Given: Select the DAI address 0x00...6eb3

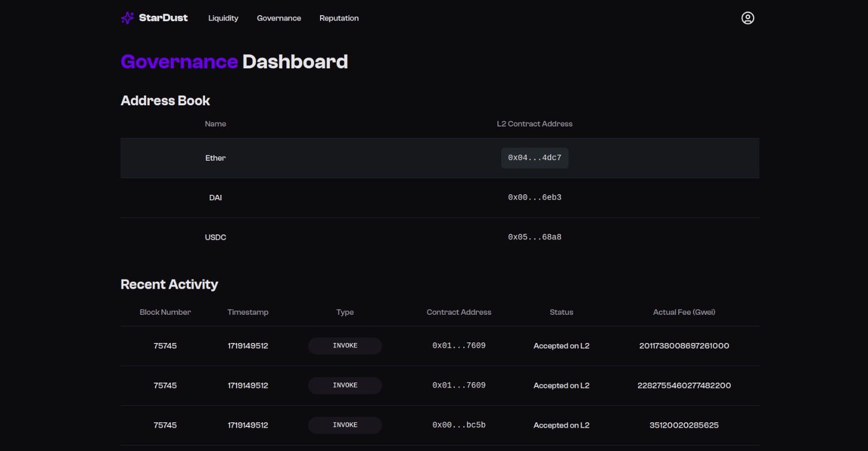Looking at the screenshot, I should coord(535,198).
